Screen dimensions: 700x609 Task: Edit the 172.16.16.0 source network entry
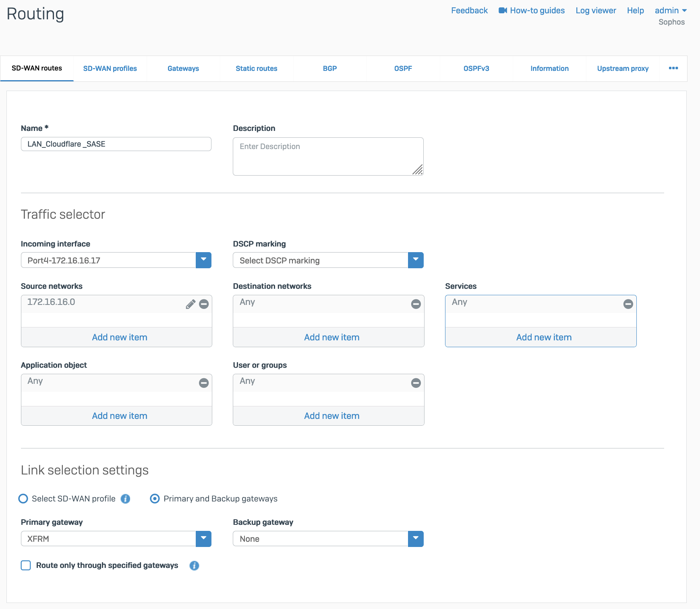pos(190,304)
